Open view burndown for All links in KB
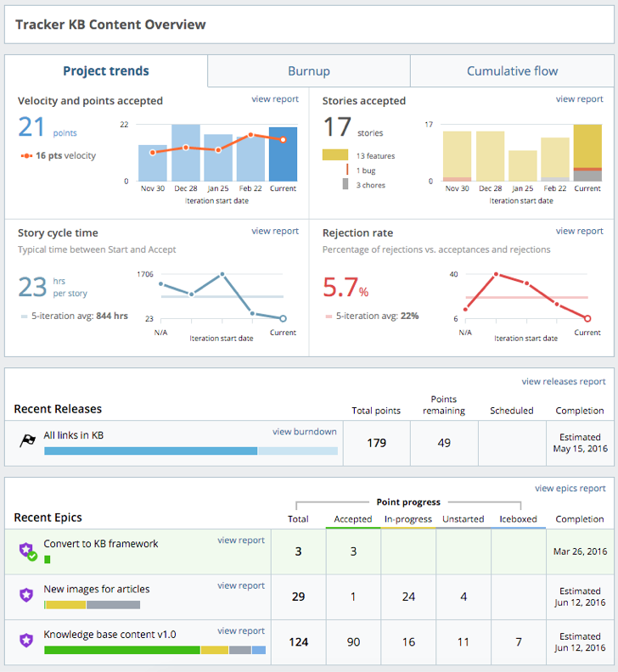The image size is (618, 672). [304, 432]
